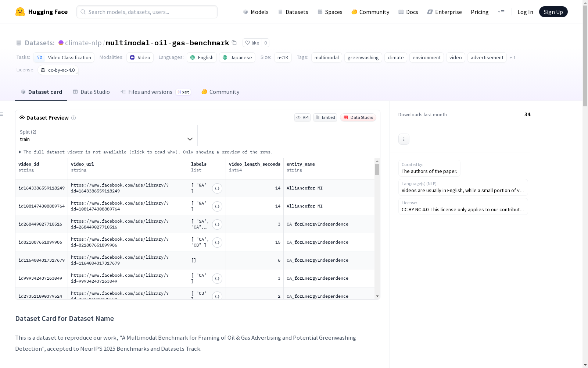Show the +1 additional tags
The image size is (588, 368).
(x=513, y=57)
